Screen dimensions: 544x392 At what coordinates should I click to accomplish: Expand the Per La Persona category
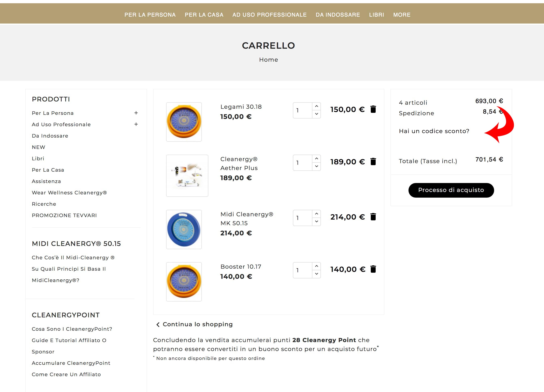(136, 113)
